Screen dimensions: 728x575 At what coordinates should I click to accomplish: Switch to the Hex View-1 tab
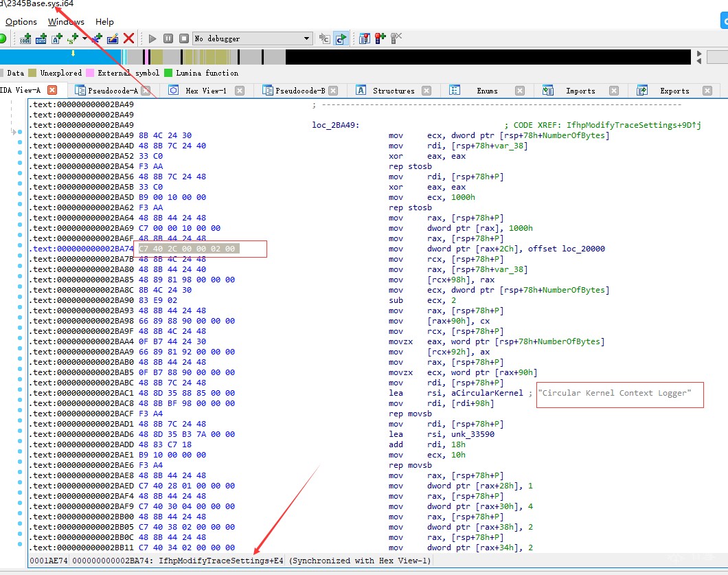pos(205,91)
